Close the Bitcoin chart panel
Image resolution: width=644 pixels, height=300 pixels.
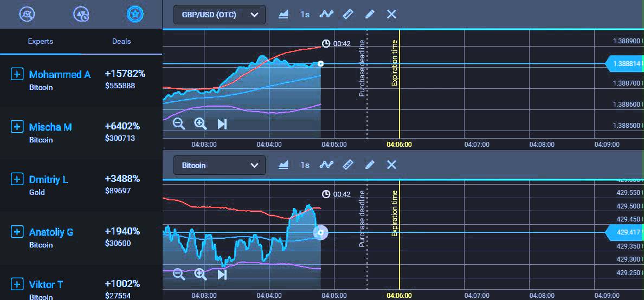[x=391, y=165]
